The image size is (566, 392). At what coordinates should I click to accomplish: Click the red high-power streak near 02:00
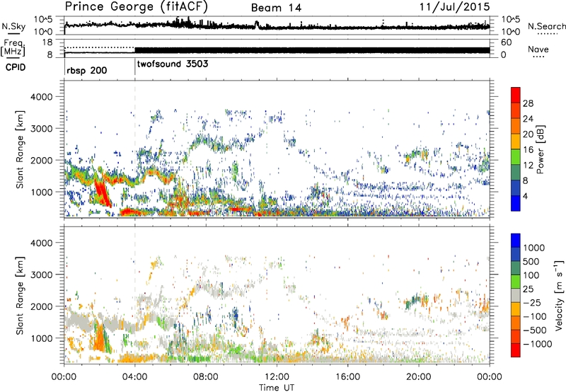click(x=102, y=193)
